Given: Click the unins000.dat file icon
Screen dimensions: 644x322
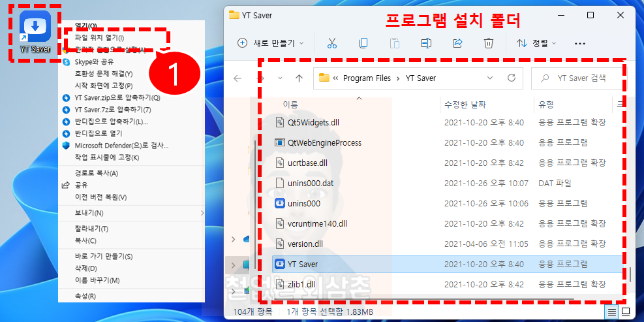Looking at the screenshot, I should 279,183.
